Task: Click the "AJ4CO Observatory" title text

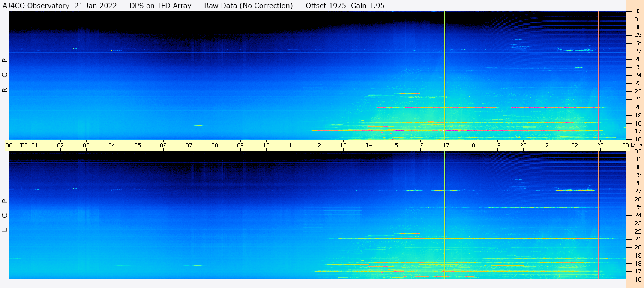Action: click(x=36, y=6)
